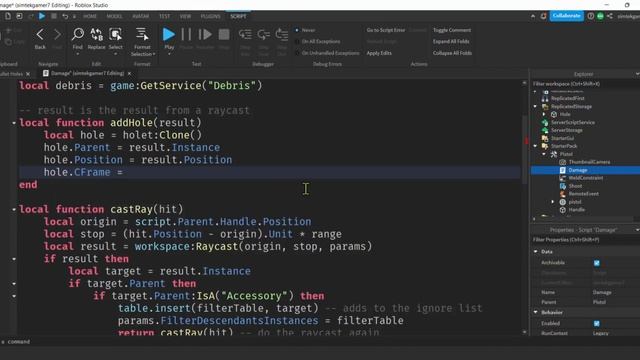Open the VIEW ribbon tab
The image size is (640, 360).
[185, 16]
